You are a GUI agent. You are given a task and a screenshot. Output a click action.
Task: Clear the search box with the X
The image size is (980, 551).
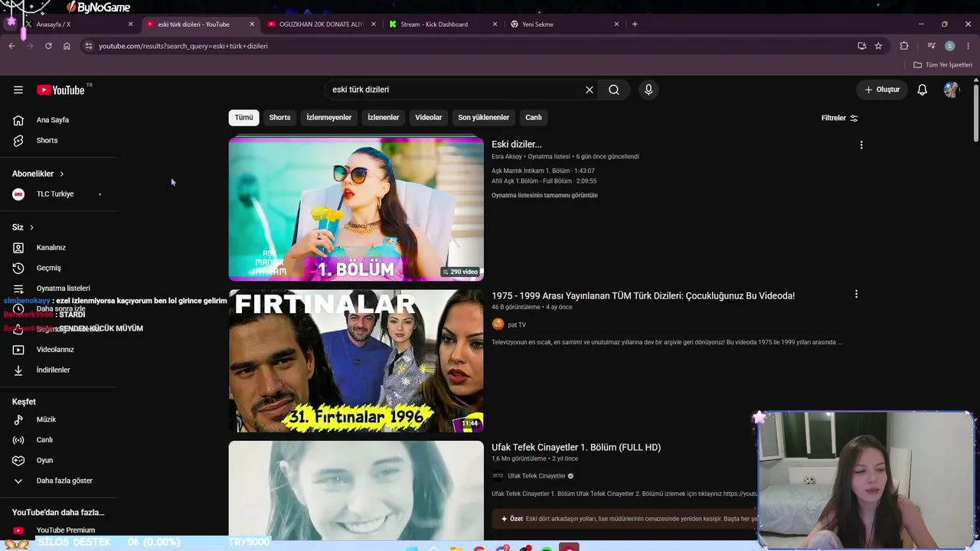(590, 90)
